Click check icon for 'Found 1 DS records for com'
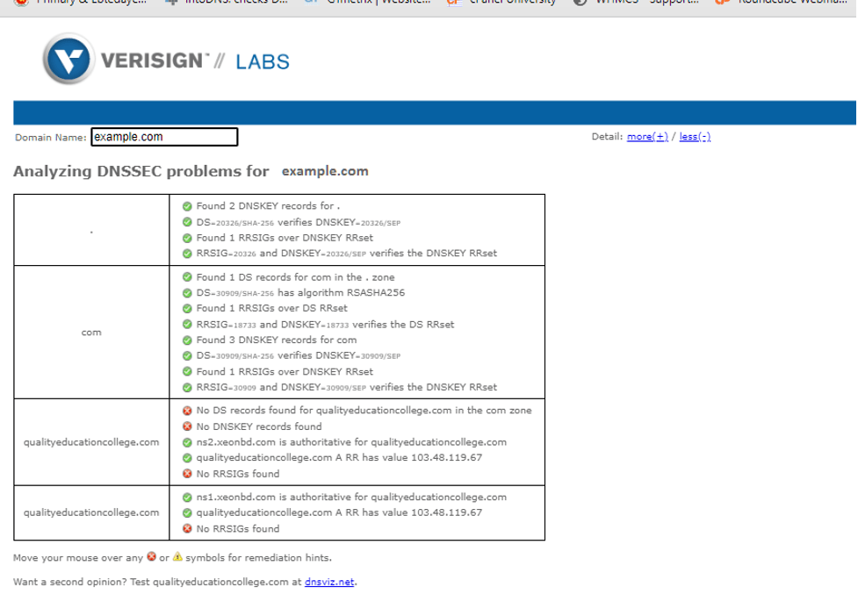Viewport: 858px width, 616px height. click(x=187, y=277)
